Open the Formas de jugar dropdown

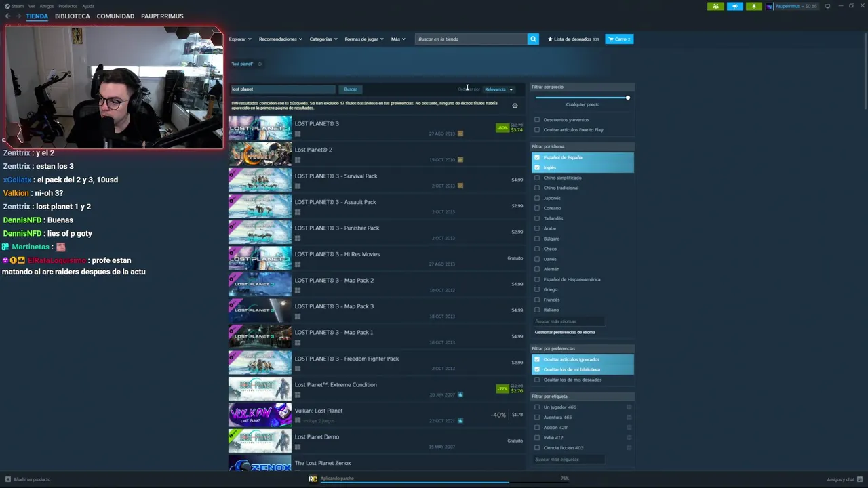point(364,39)
